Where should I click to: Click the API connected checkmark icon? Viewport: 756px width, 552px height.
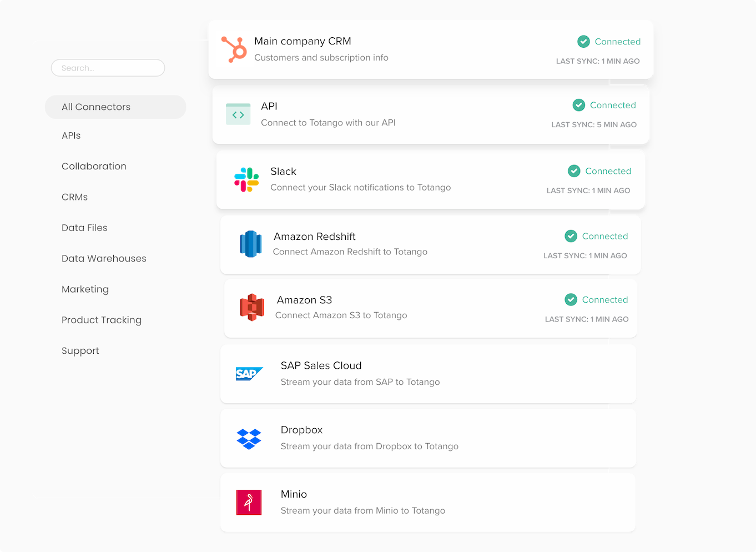(x=579, y=105)
